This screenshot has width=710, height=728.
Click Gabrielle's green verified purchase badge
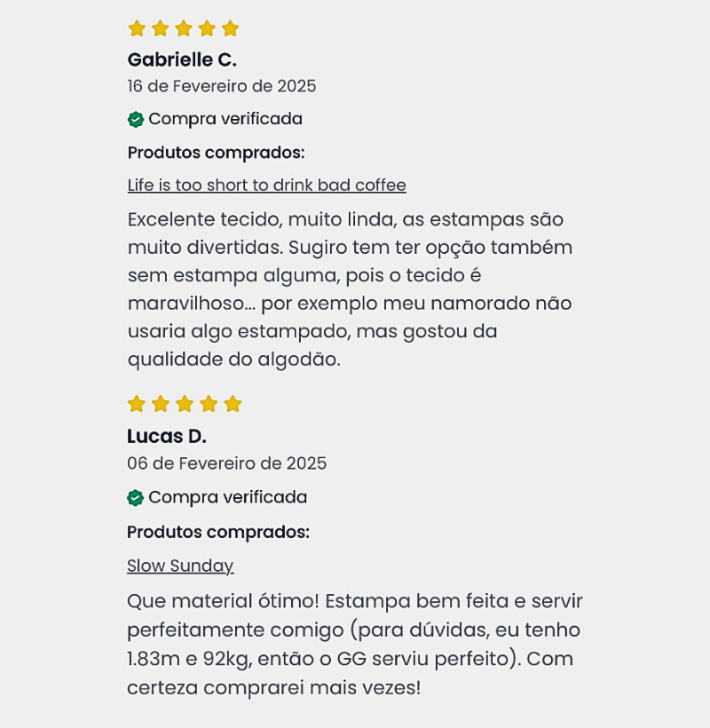pyautogui.click(x=136, y=119)
